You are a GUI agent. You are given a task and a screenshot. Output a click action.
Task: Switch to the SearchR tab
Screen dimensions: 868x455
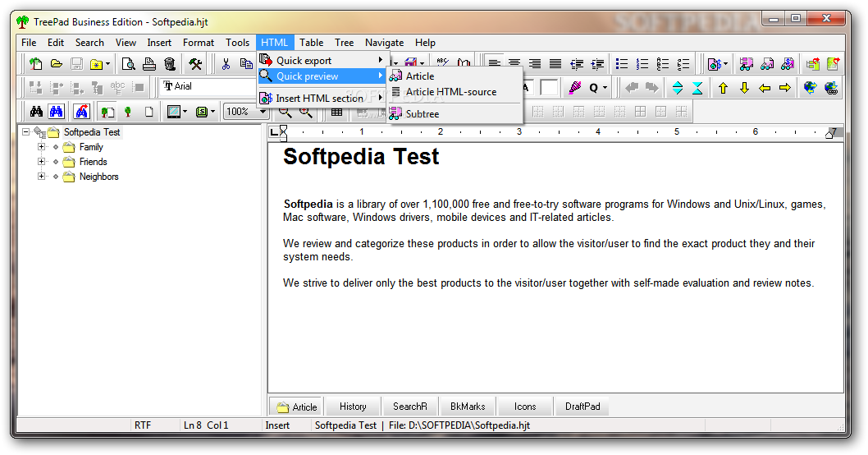tap(409, 407)
